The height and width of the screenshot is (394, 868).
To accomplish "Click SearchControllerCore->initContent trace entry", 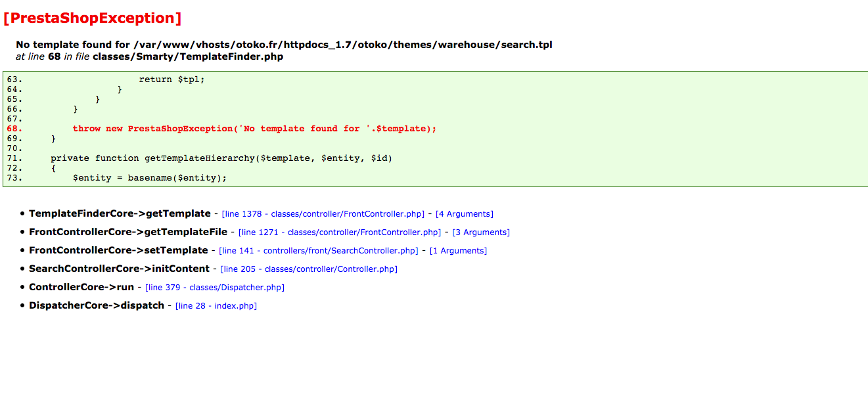I will coord(119,269).
